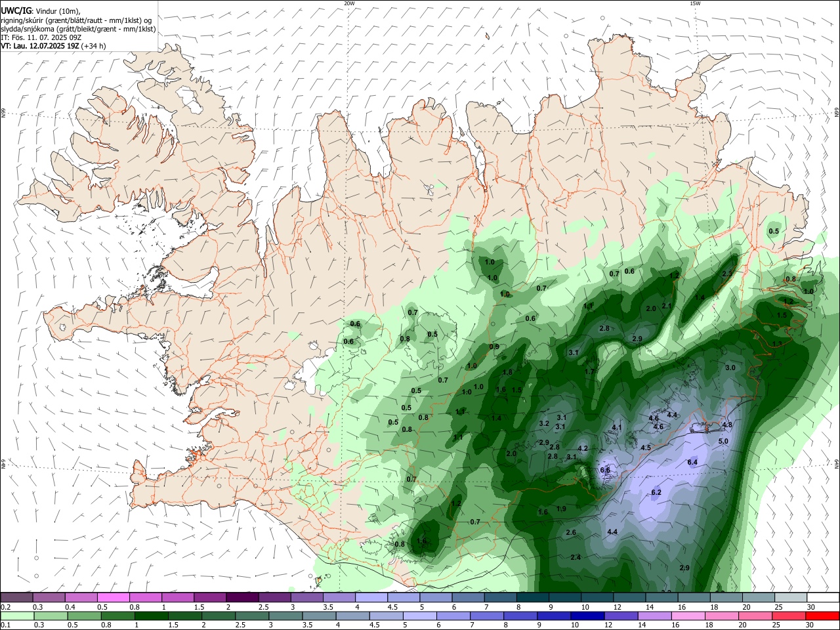Select the 6.4 precipitation value on the map
840x630 pixels.
(x=692, y=463)
